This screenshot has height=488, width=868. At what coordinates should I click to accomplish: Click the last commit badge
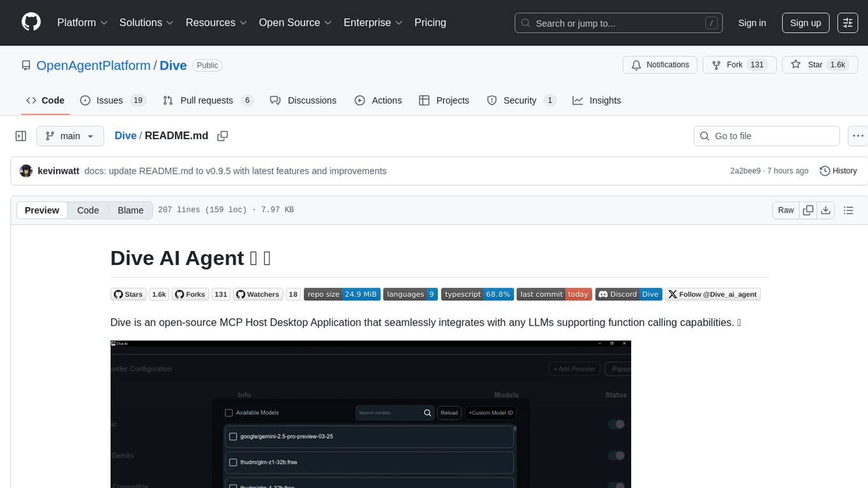tap(555, 294)
